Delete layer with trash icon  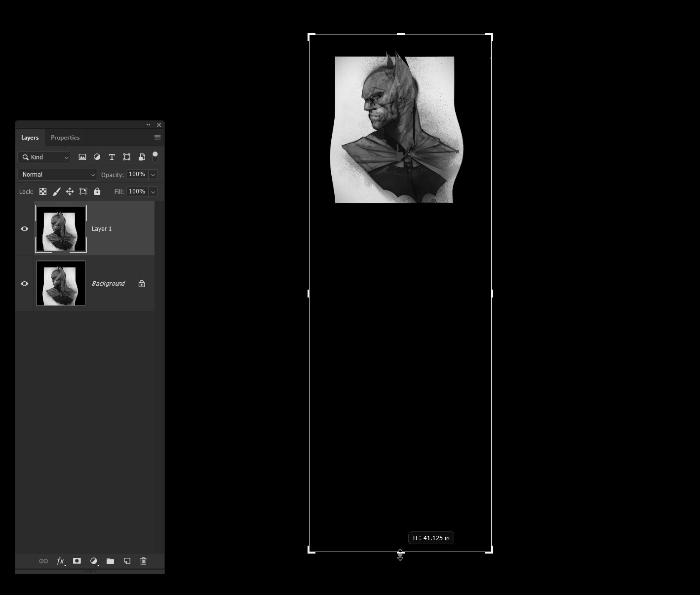144,561
